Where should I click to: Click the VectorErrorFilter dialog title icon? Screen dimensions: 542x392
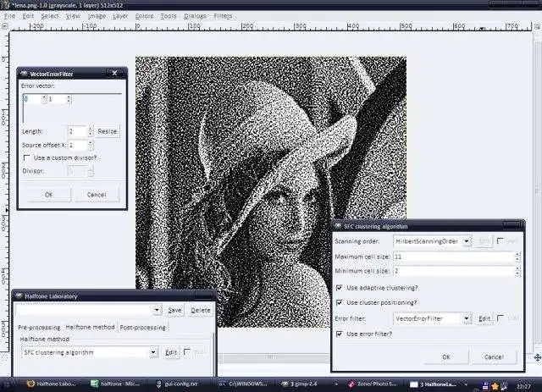pos(24,74)
